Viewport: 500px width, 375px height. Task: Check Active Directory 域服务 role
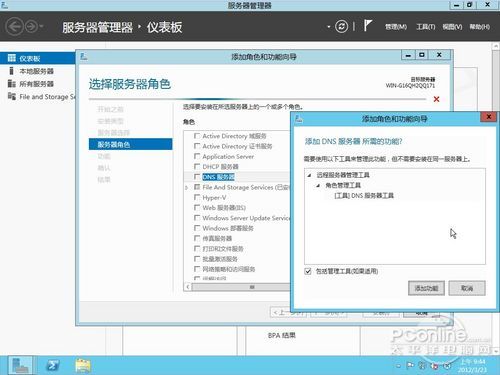coord(197,136)
